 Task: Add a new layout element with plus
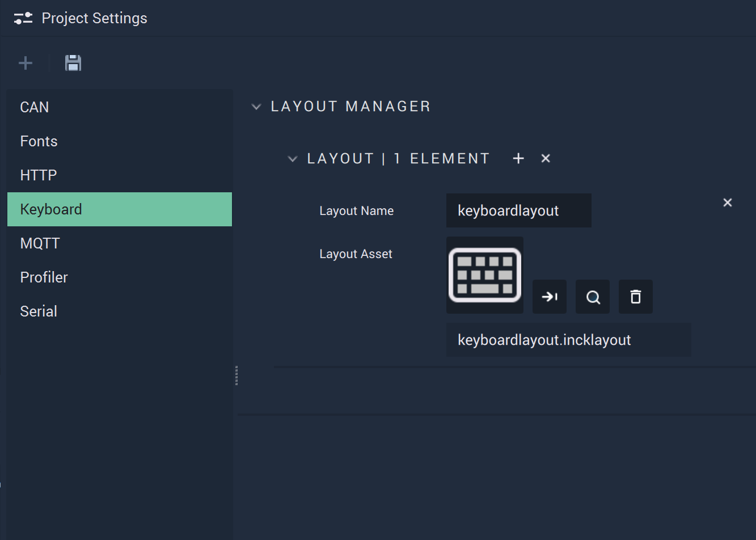click(x=518, y=159)
